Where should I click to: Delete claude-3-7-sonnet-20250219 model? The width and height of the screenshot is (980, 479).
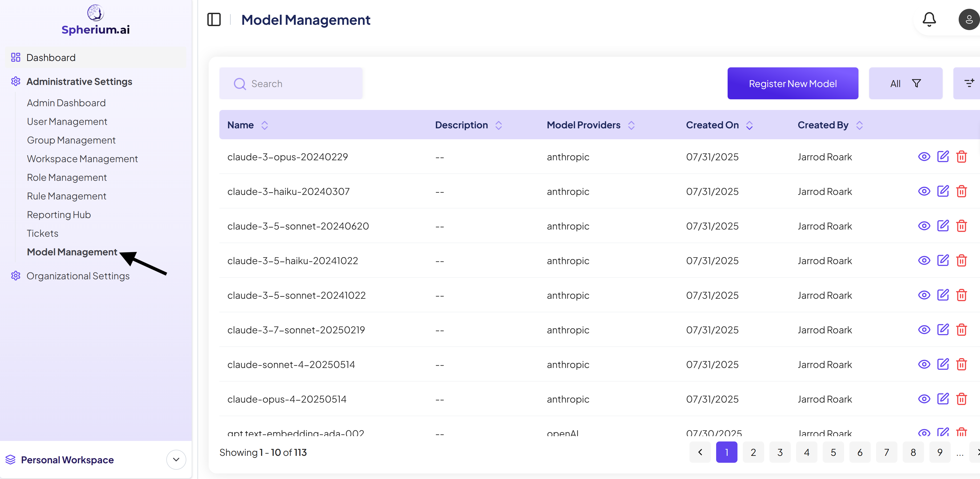click(961, 330)
